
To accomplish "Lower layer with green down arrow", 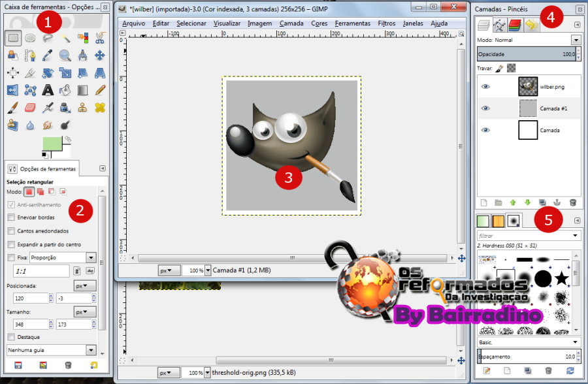I will [x=528, y=202].
